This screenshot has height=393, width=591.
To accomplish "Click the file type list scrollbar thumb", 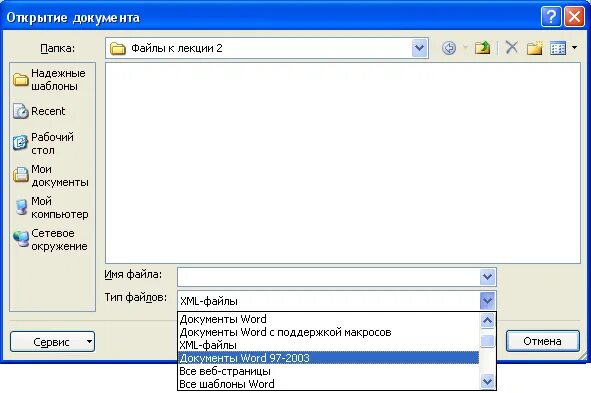I will click(x=487, y=341).
